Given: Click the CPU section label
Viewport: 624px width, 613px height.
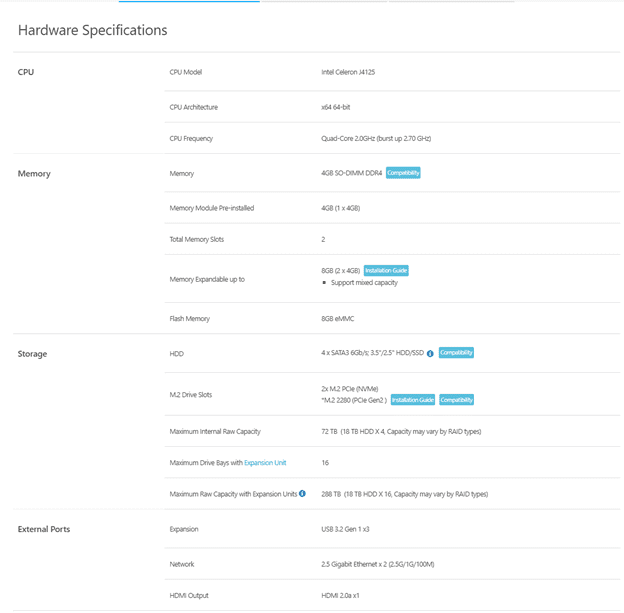Looking at the screenshot, I should (x=26, y=72).
